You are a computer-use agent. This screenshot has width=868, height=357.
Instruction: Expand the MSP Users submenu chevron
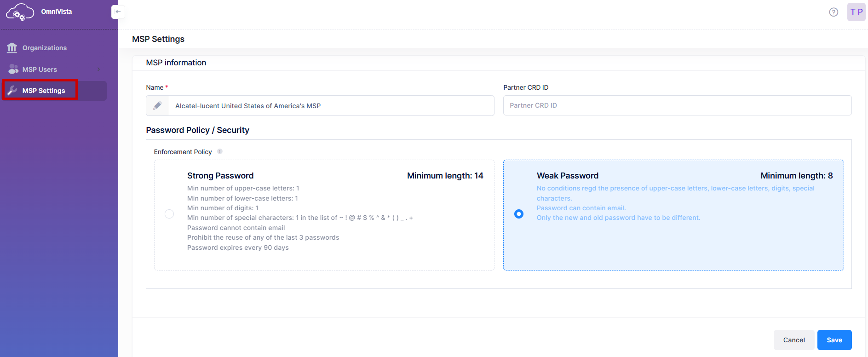(98, 69)
